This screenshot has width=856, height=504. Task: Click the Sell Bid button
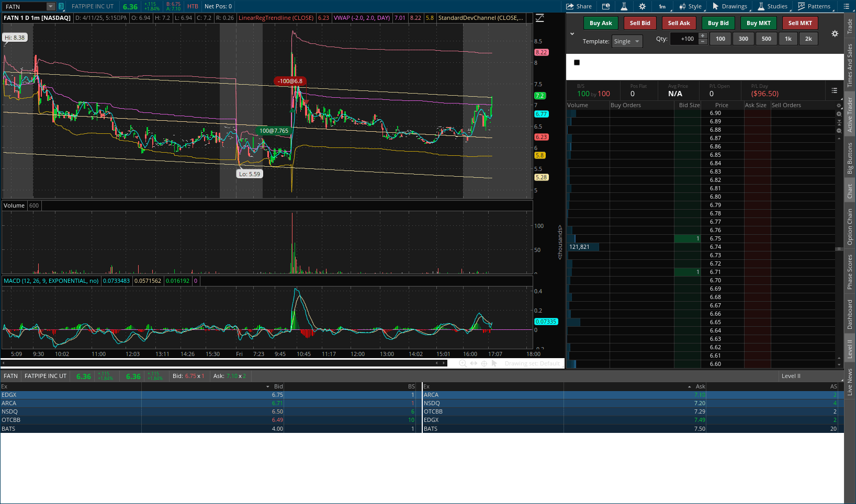click(x=639, y=23)
